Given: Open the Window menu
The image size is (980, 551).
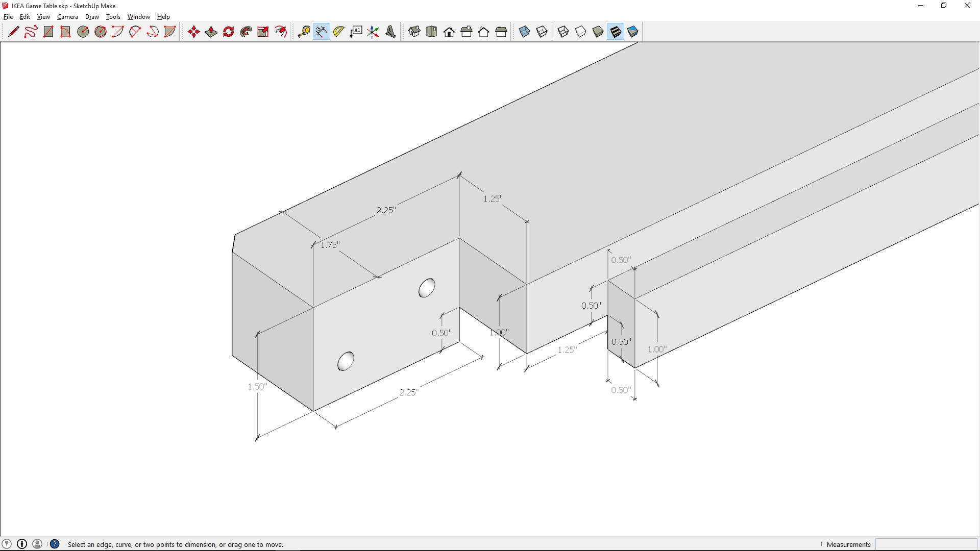Looking at the screenshot, I should [x=138, y=17].
